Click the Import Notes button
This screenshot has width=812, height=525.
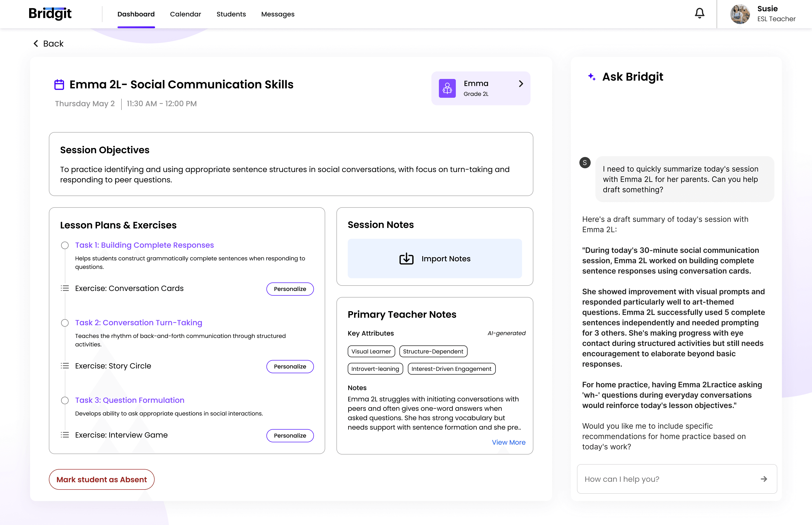434,259
